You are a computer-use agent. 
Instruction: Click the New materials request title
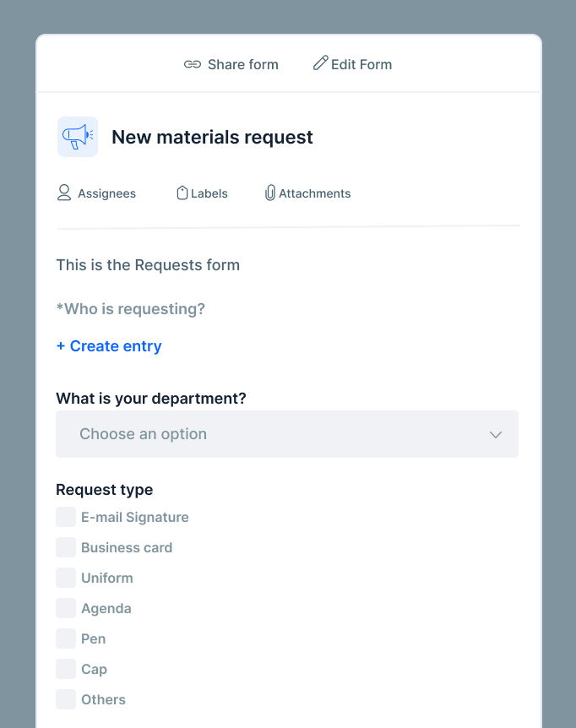[212, 137]
